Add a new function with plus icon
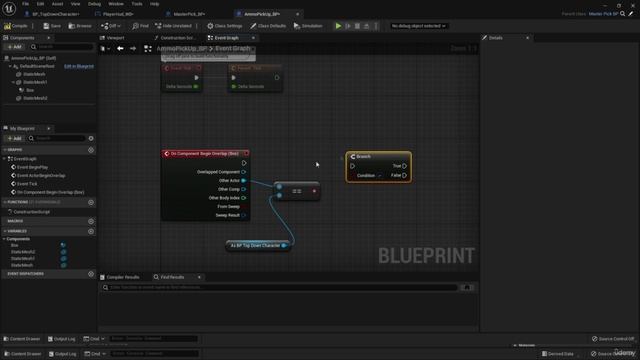Screen dimensions: 640x360 pyautogui.click(x=91, y=202)
